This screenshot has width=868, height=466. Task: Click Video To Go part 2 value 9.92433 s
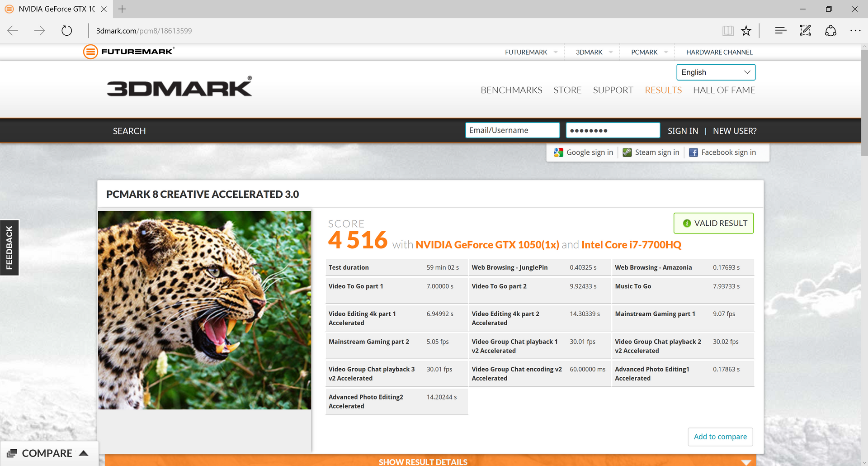[583, 286]
